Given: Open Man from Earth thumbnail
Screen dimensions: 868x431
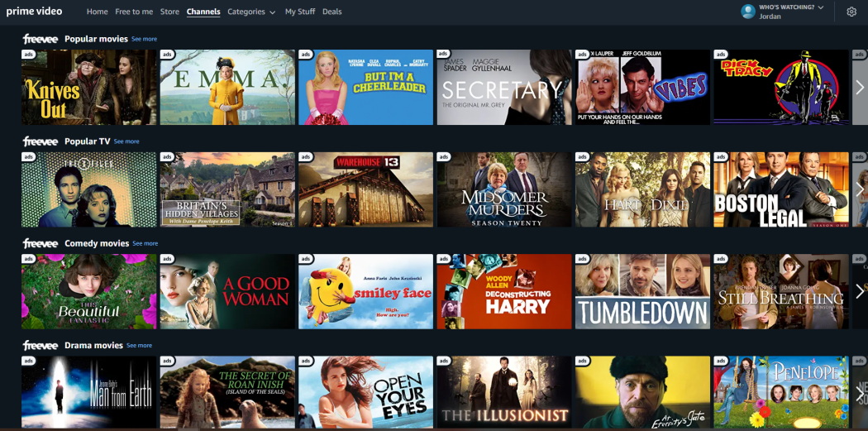Looking at the screenshot, I should (89, 392).
